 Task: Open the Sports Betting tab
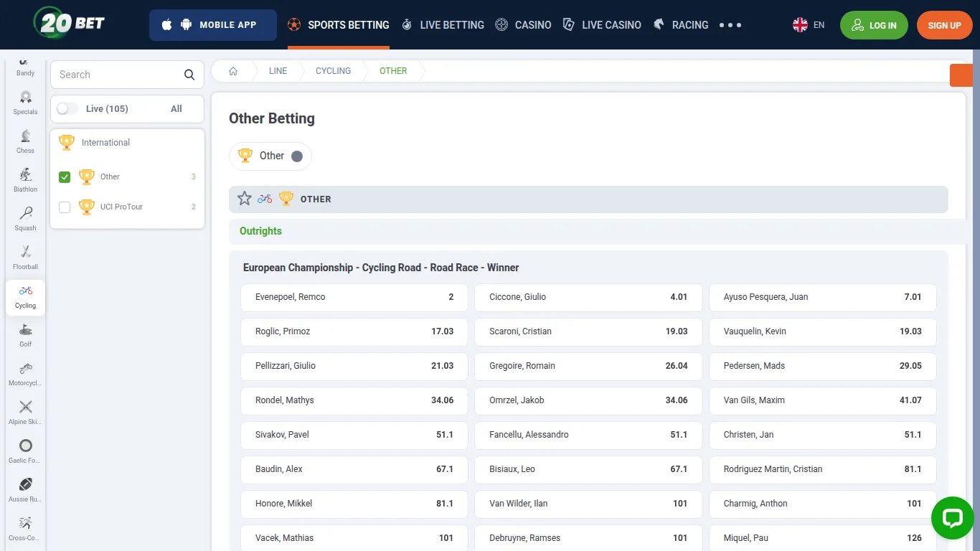tap(339, 25)
